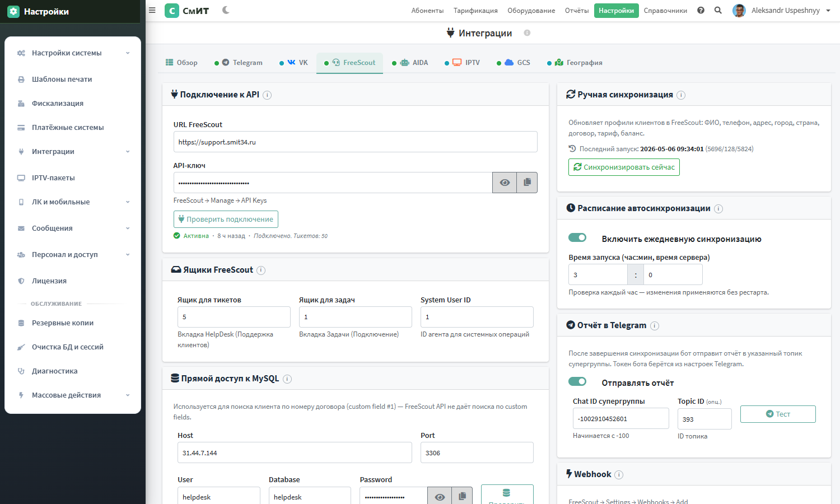Image resolution: width=840 pixels, height=504 pixels.
Task: Click the Лицензия shield icon
Action: (x=21, y=281)
